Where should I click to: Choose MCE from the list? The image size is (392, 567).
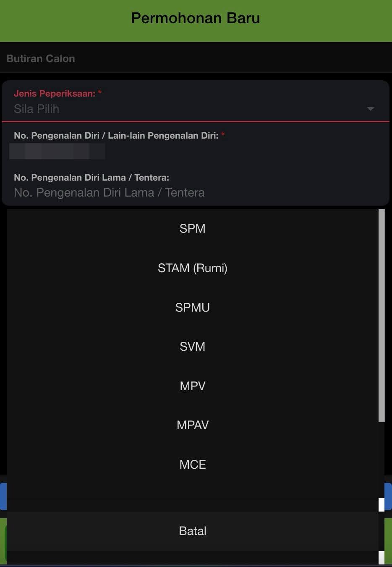point(192,464)
